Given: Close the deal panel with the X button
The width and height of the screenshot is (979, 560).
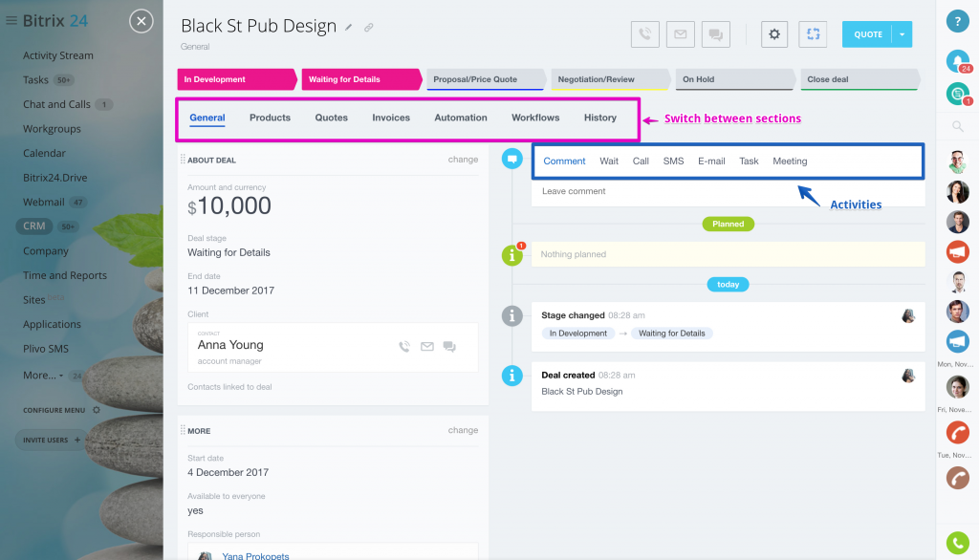Looking at the screenshot, I should [x=141, y=21].
